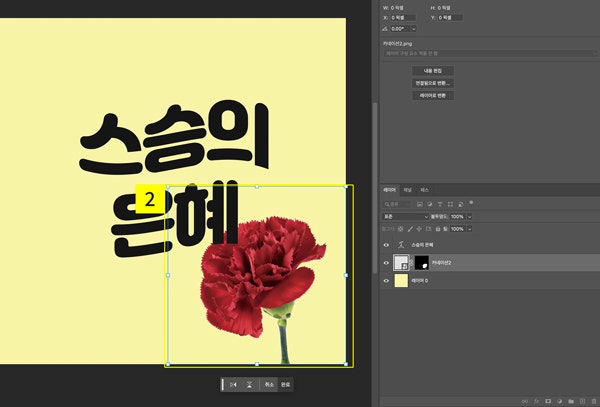Click the link layers icon
600x407 pixels.
click(525, 401)
